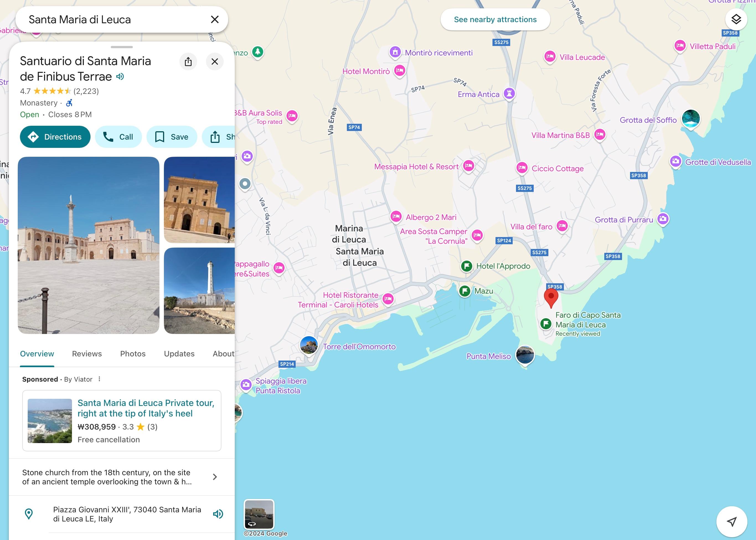The image size is (756, 540).
Task: Click the Marina di Leuca map label
Action: 349,234
